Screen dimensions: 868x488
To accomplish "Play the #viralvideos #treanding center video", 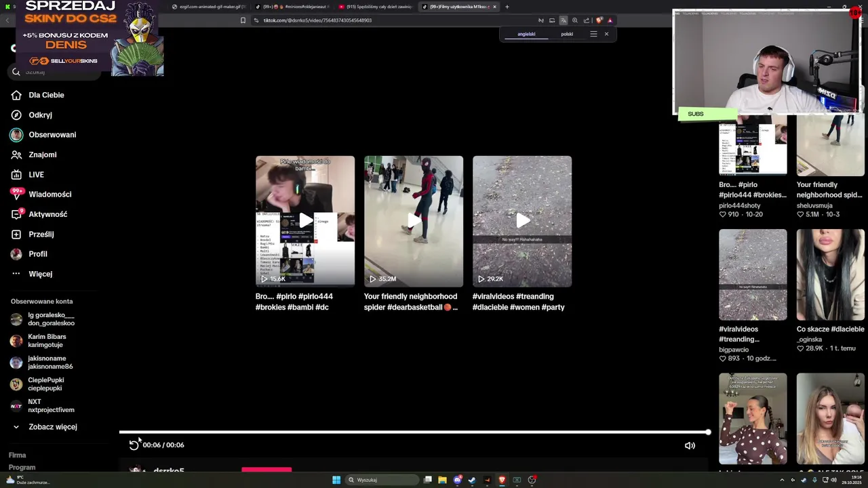I will coord(522,221).
